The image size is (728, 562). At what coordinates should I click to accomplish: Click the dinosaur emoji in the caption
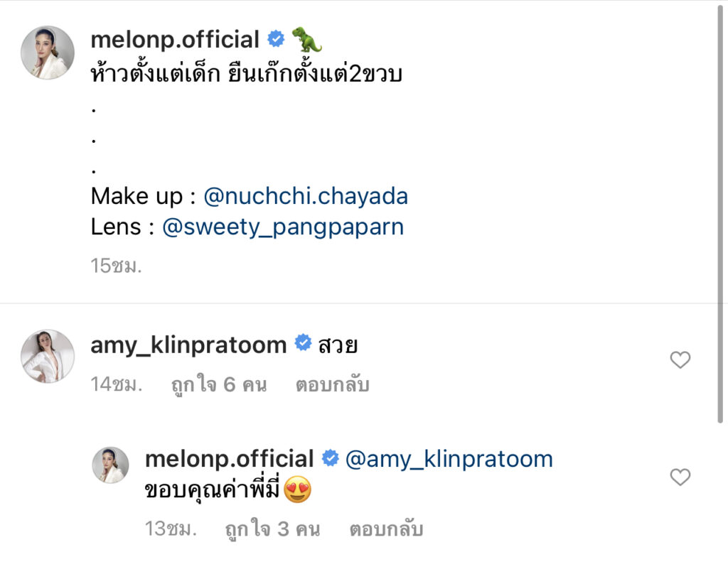306,40
